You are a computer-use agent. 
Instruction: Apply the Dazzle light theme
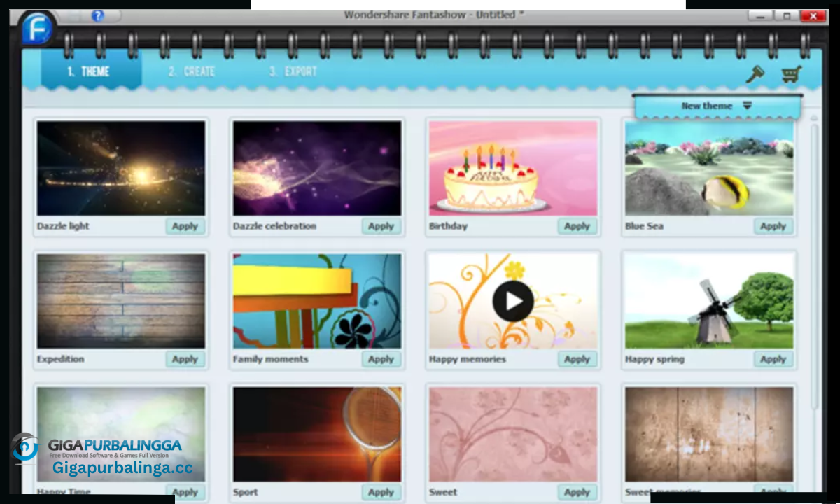185,226
